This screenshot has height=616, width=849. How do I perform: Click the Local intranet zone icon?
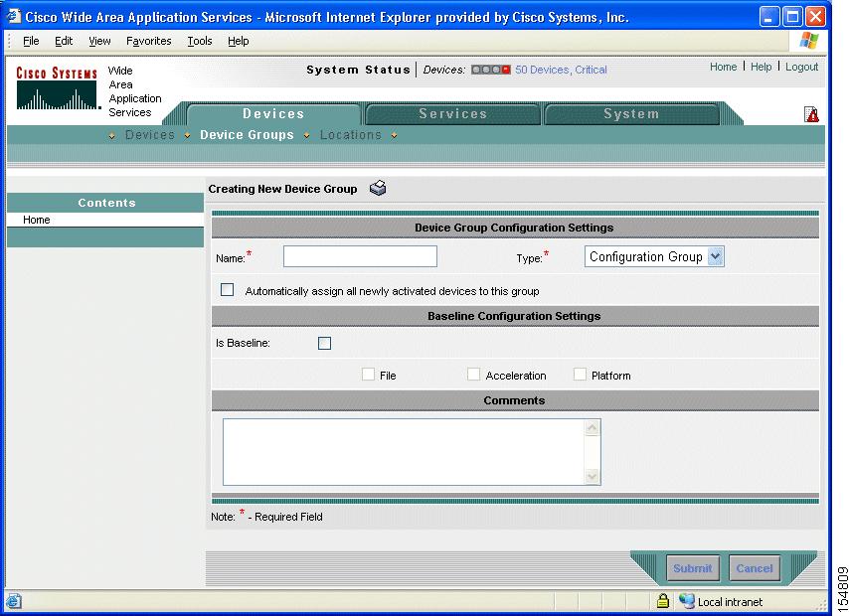click(x=687, y=601)
